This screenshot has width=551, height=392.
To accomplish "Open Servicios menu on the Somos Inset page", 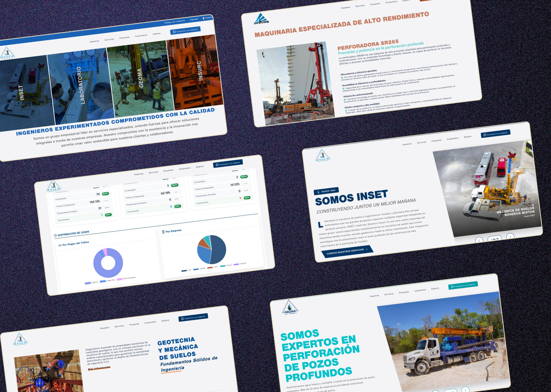I will tap(421, 142).
